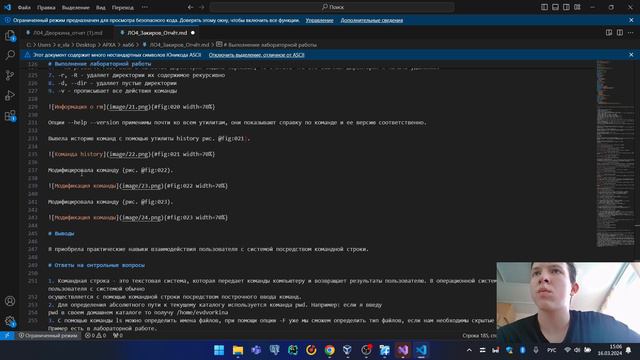The image size is (640, 360).
Task: Open the image/23.png link
Action: pos(142,186)
